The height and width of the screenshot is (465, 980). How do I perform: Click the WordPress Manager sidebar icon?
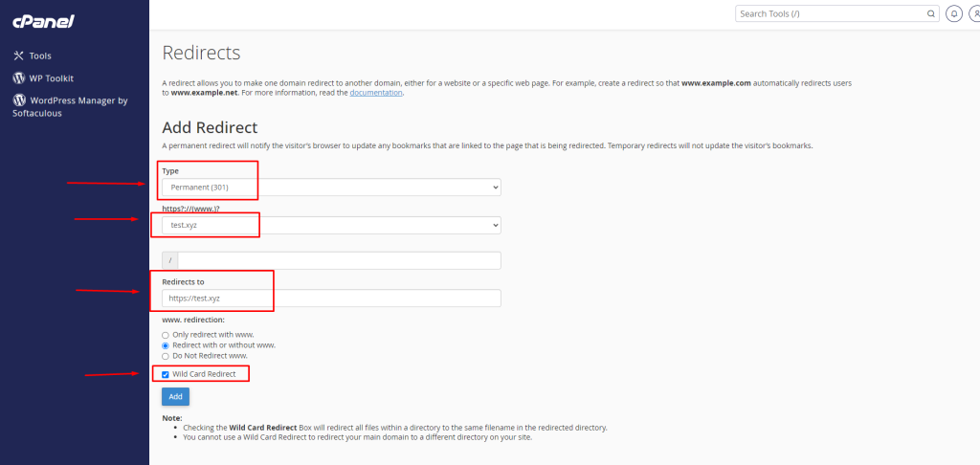(x=18, y=100)
